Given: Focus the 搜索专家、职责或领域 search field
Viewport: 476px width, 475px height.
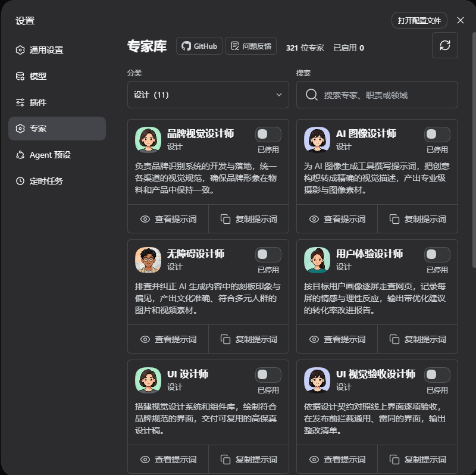Looking at the screenshot, I should point(377,95).
